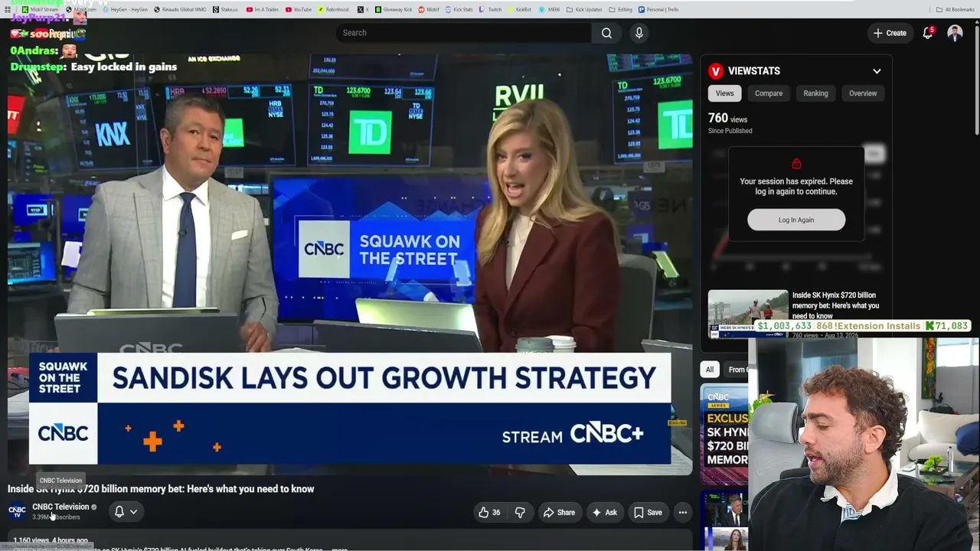Open the MEE6 bookmark
The width and height of the screenshot is (980, 551).
(548, 9)
